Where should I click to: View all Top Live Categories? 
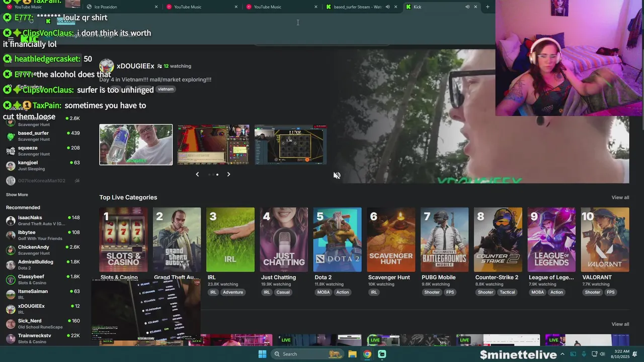(620, 198)
